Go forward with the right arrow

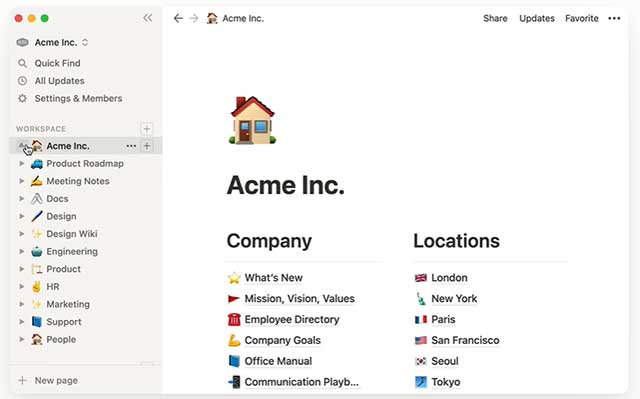coord(194,18)
